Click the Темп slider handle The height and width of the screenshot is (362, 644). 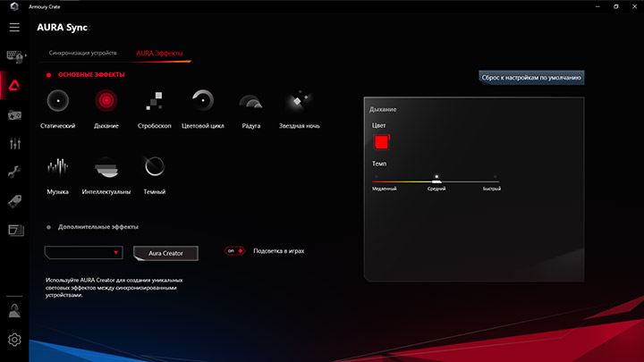click(x=436, y=181)
